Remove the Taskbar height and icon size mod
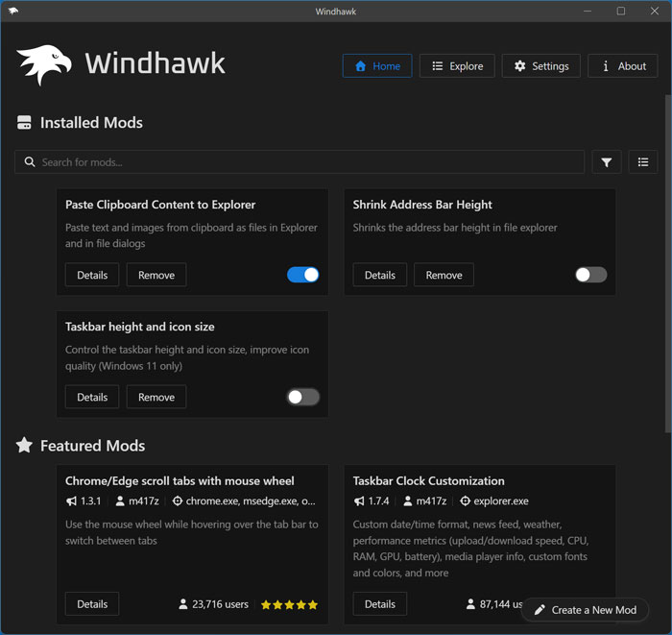672x635 pixels. 156,397
